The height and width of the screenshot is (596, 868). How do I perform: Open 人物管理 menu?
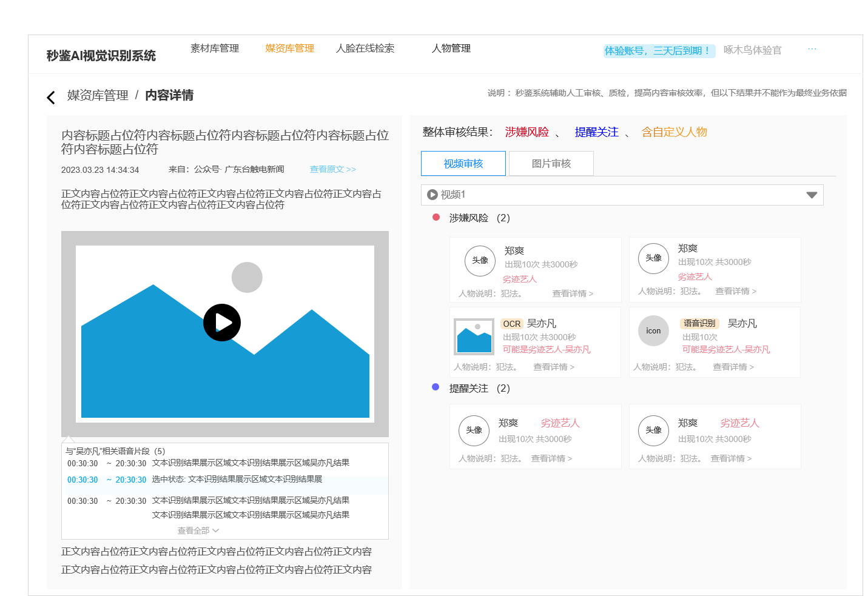tap(451, 49)
